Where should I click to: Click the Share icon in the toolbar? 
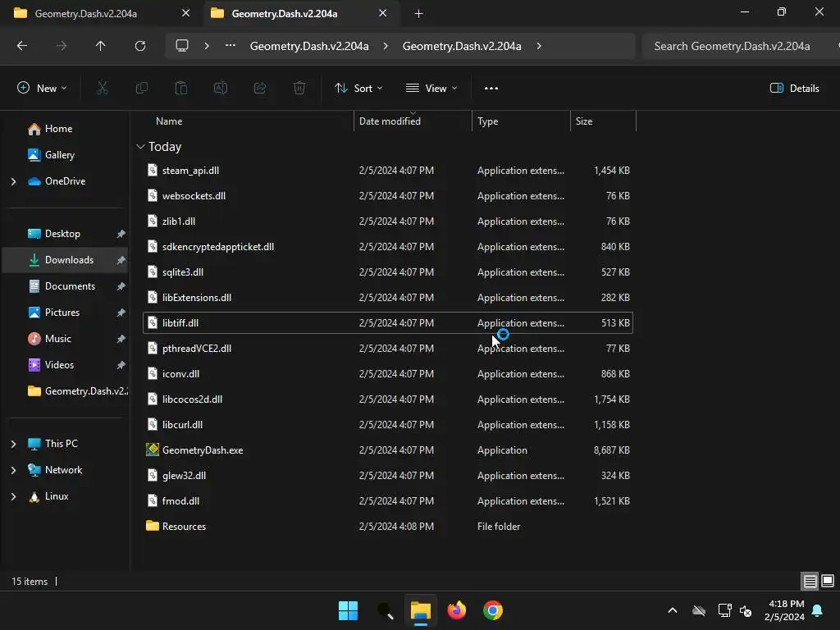[260, 89]
